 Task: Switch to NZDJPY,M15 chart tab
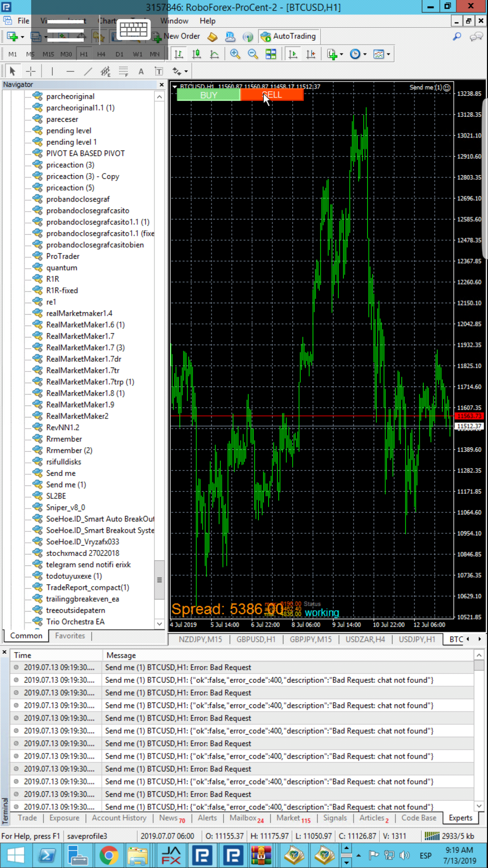[x=200, y=639]
